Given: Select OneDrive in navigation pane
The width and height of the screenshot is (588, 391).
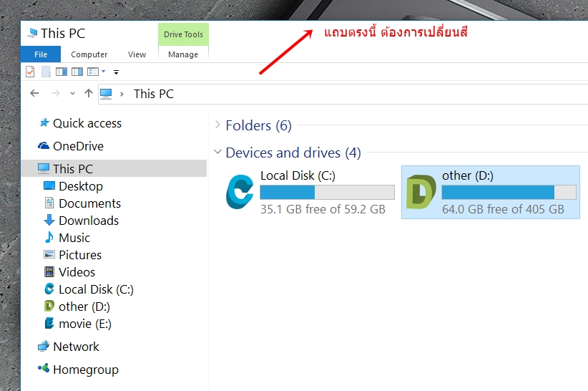Looking at the screenshot, I should point(78,146).
